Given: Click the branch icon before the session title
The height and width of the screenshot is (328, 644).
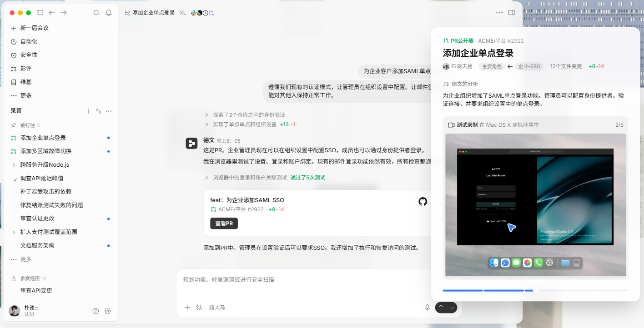Looking at the screenshot, I should pyautogui.click(x=127, y=13).
